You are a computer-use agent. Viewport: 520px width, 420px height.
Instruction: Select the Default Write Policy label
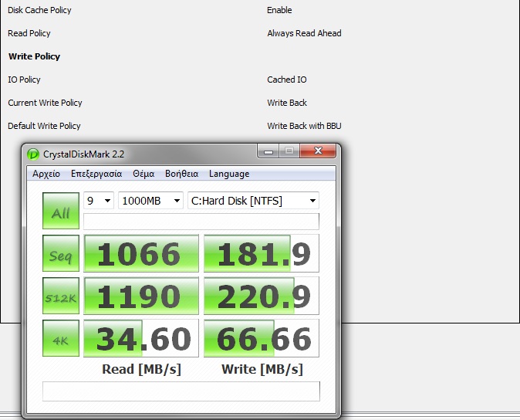[x=44, y=126]
